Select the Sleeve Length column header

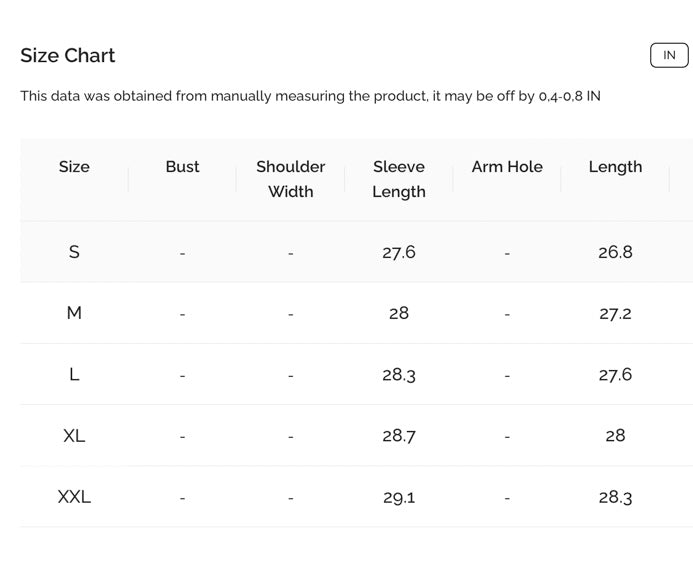(399, 179)
